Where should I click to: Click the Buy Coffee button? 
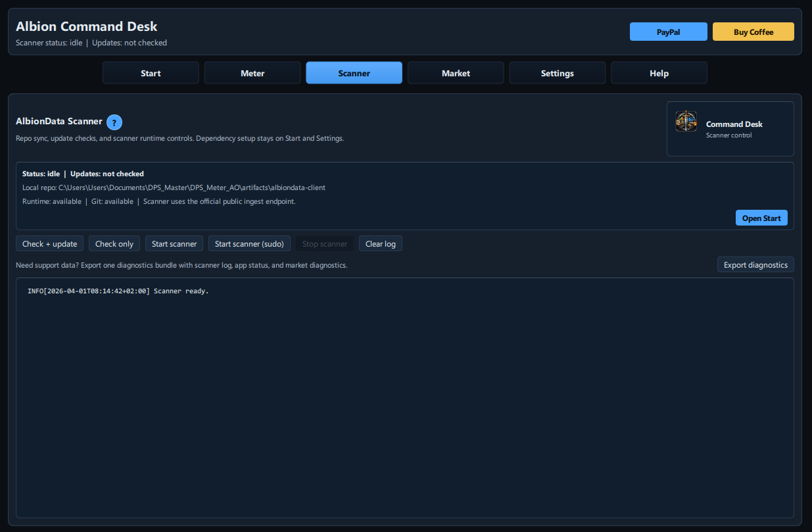[753, 31]
